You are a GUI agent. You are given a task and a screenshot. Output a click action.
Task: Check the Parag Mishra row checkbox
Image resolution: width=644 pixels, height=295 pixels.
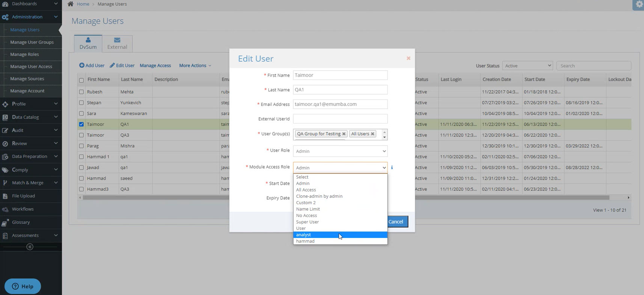81,146
